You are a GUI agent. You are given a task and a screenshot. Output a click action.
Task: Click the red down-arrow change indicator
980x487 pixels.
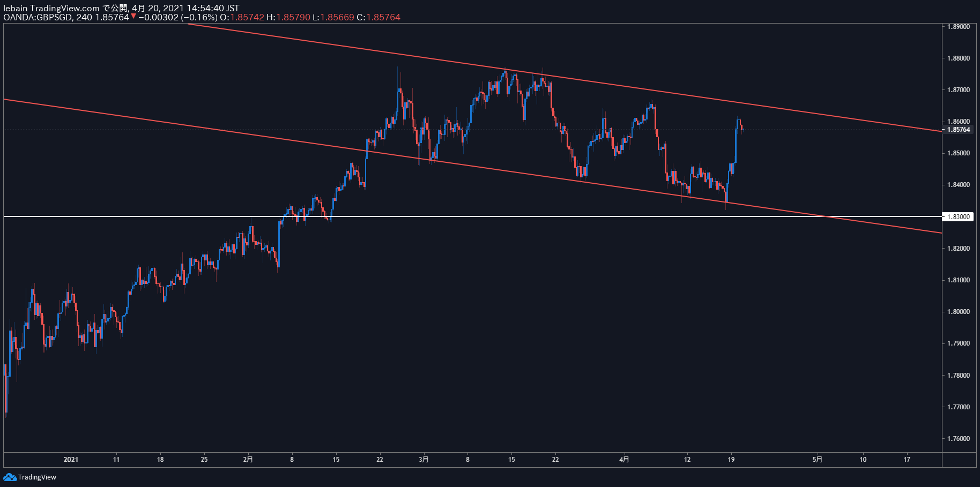(x=133, y=17)
